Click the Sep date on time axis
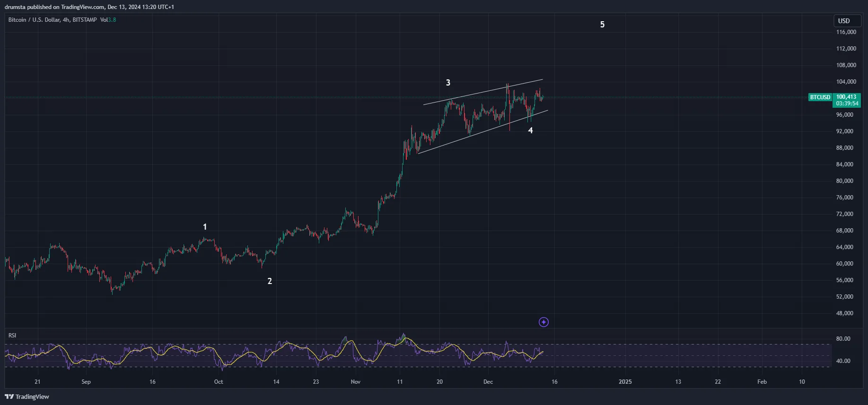Screen dimensions: 868x405 click(86, 382)
